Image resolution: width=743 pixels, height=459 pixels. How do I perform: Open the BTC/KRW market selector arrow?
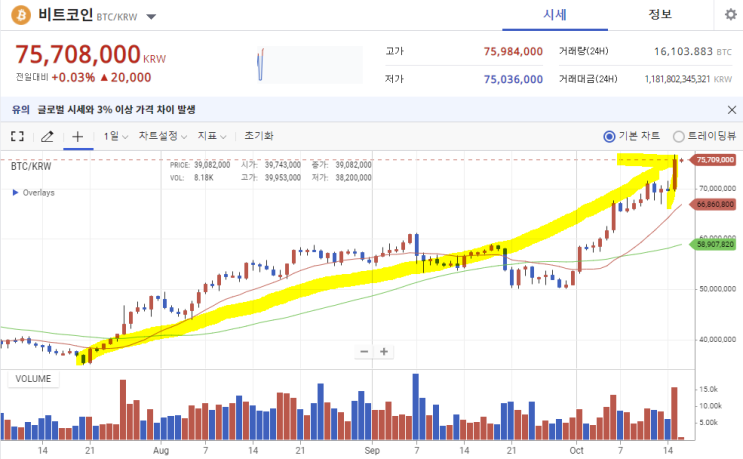click(x=151, y=17)
